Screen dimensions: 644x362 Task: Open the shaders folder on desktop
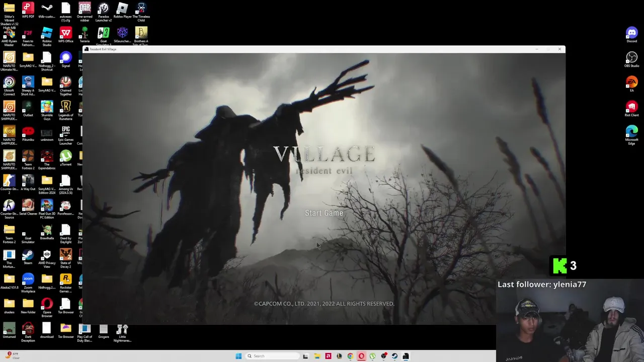9,306
